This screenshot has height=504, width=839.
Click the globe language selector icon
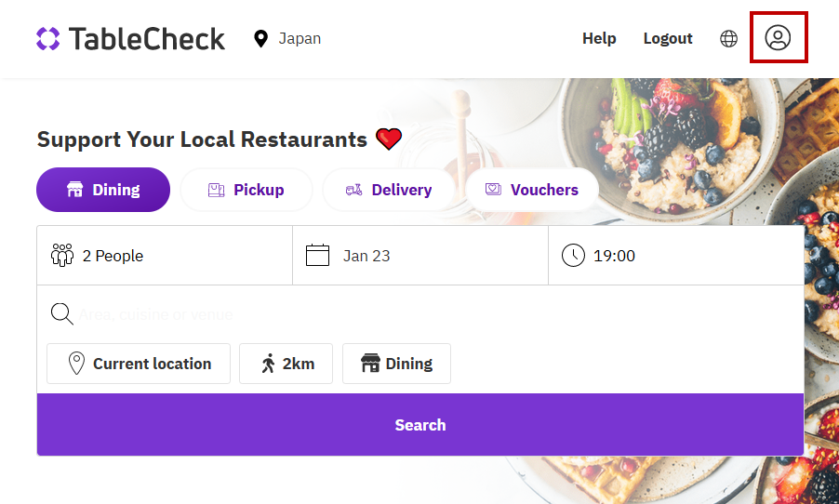(729, 38)
